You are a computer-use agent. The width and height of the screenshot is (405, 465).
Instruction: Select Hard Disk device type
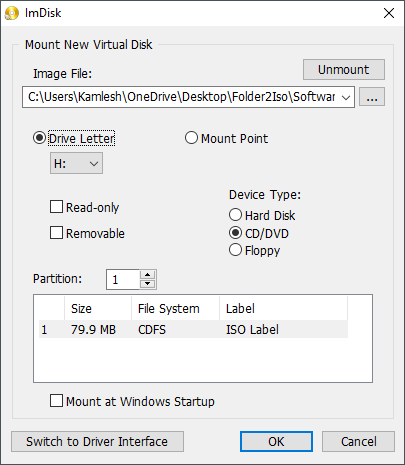pyautogui.click(x=235, y=215)
